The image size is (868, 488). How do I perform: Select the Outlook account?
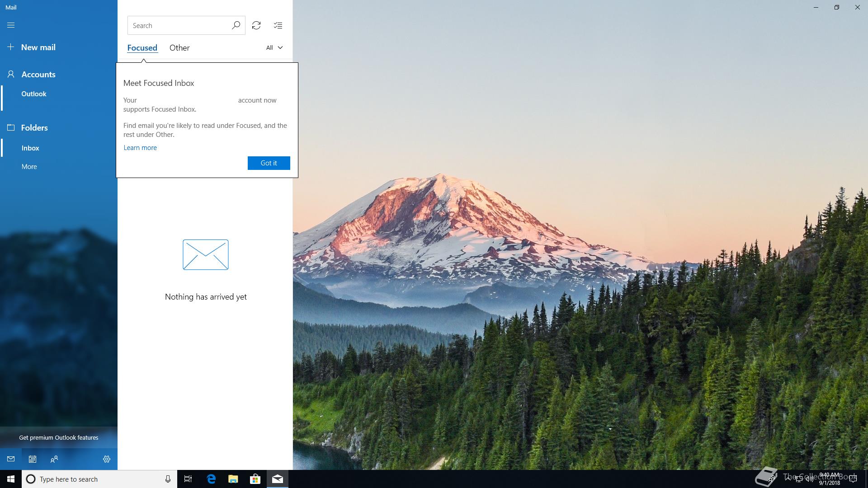34,94
